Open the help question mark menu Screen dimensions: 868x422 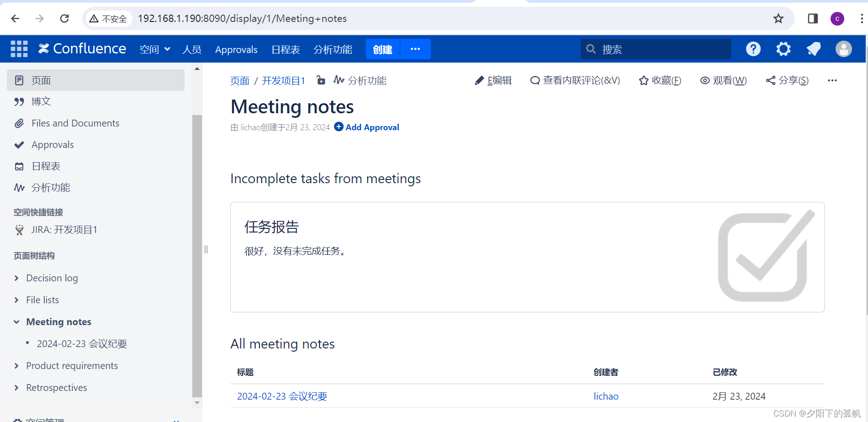pyautogui.click(x=753, y=49)
